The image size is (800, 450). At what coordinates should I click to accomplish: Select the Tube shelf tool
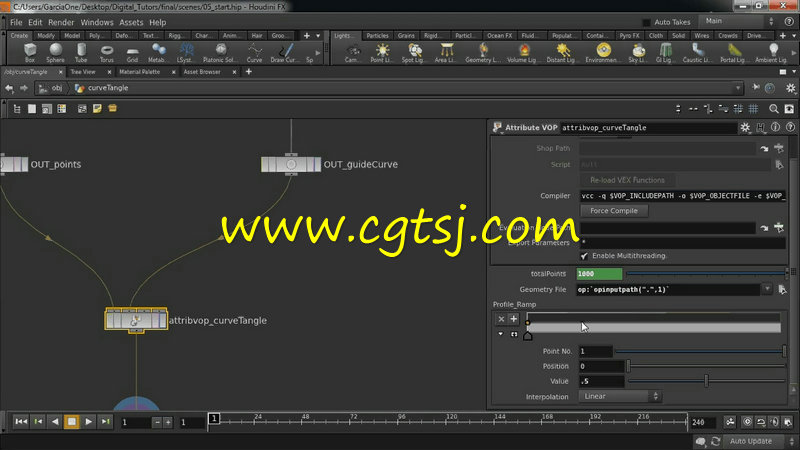pos(81,53)
